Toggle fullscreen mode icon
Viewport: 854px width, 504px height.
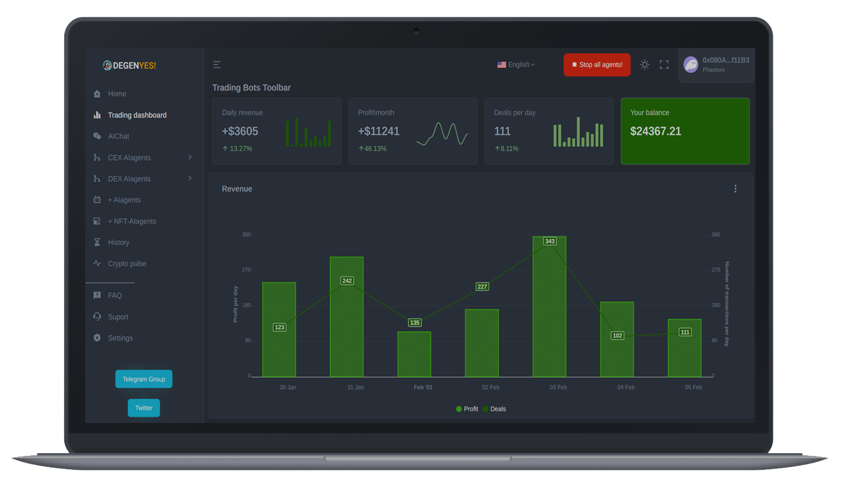click(x=664, y=65)
